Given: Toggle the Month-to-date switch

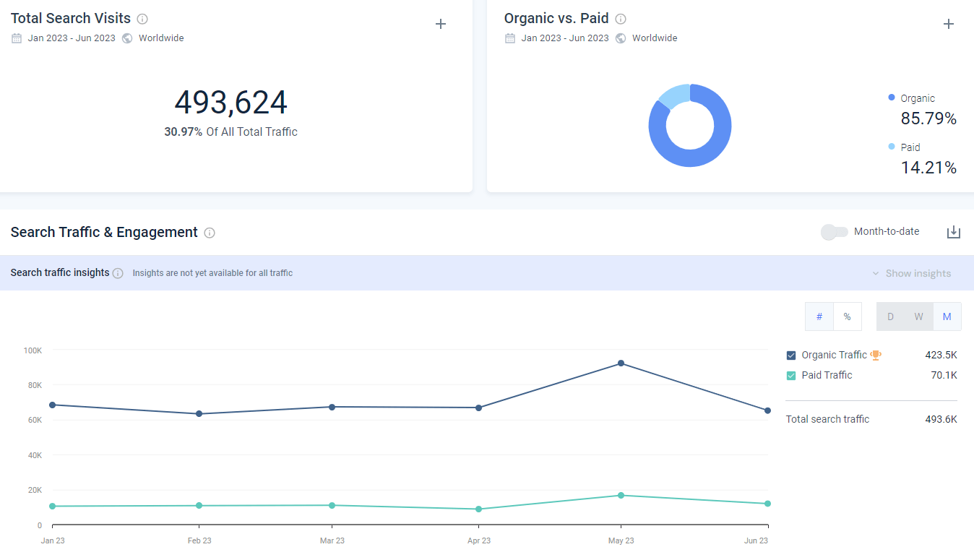Looking at the screenshot, I should point(835,232).
